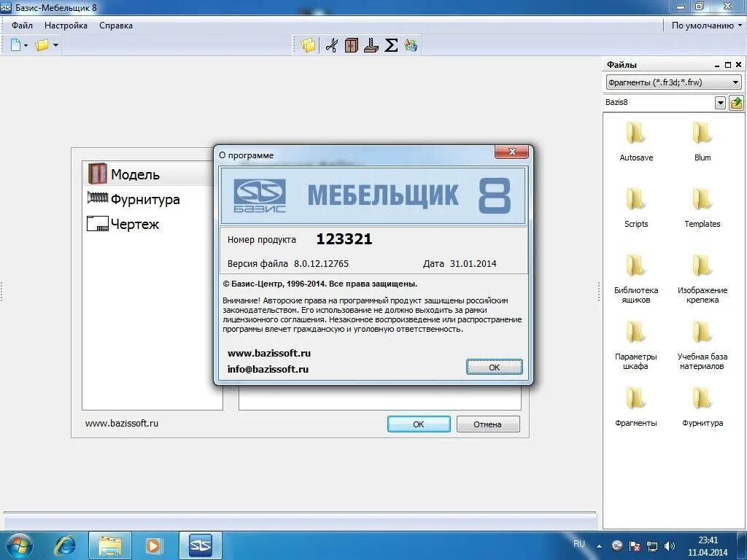Image resolution: width=747 pixels, height=560 pixels.
Task: Open the Изображение крепежа folder
Action: pos(703,279)
